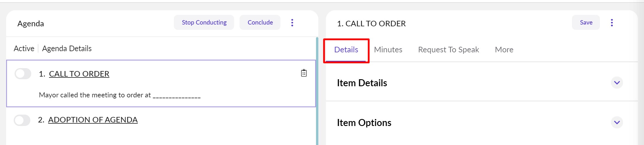
Task: Open the ADOPTION OF AGENDA link
Action: [93, 120]
